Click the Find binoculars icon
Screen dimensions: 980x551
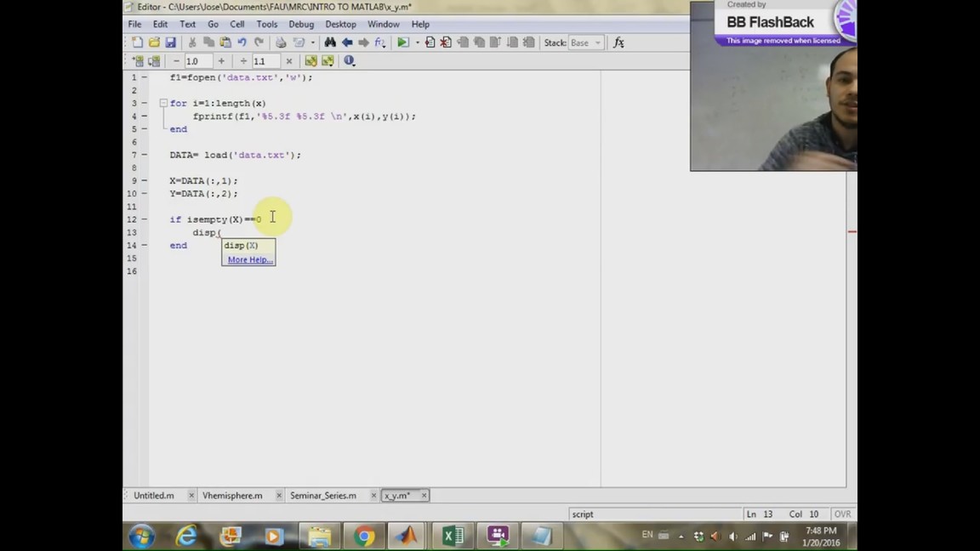click(330, 43)
